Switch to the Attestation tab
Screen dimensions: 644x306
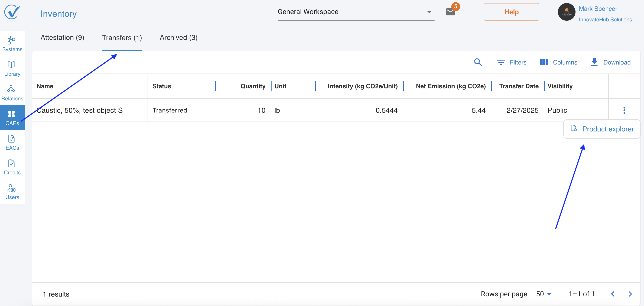62,37
